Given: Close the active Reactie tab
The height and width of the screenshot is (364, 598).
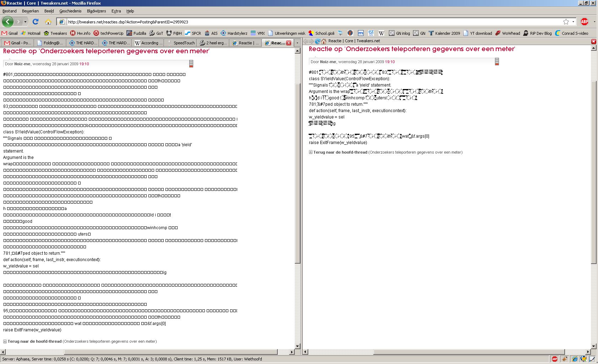Looking at the screenshot, I should tap(289, 43).
